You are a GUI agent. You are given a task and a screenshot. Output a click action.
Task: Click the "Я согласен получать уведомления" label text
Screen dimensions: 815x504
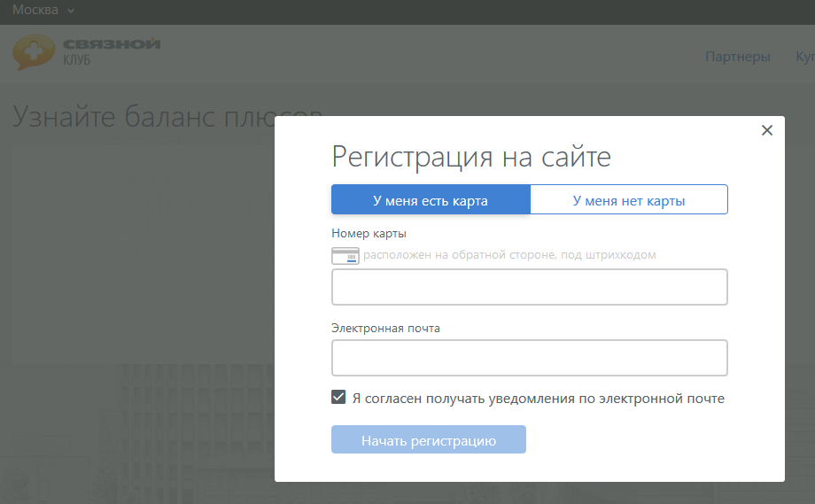coord(539,399)
